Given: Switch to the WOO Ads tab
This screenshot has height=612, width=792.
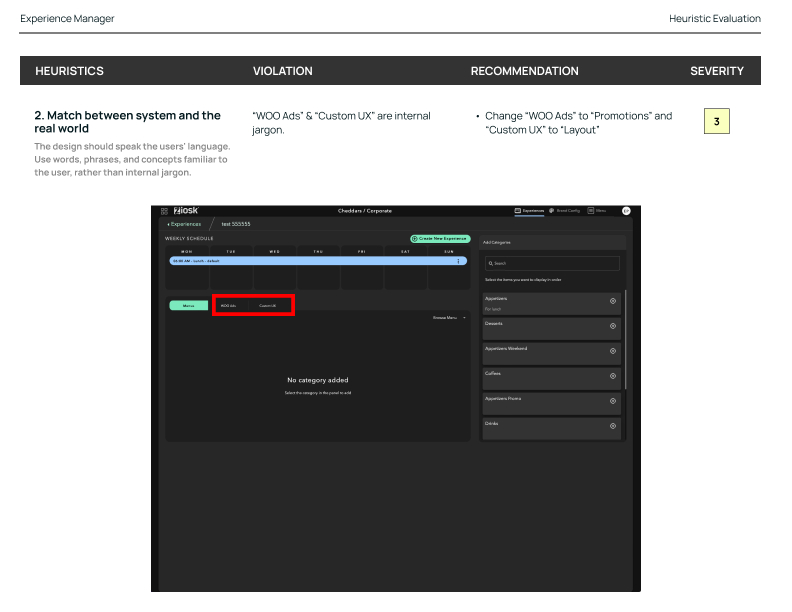Looking at the screenshot, I should tap(229, 305).
